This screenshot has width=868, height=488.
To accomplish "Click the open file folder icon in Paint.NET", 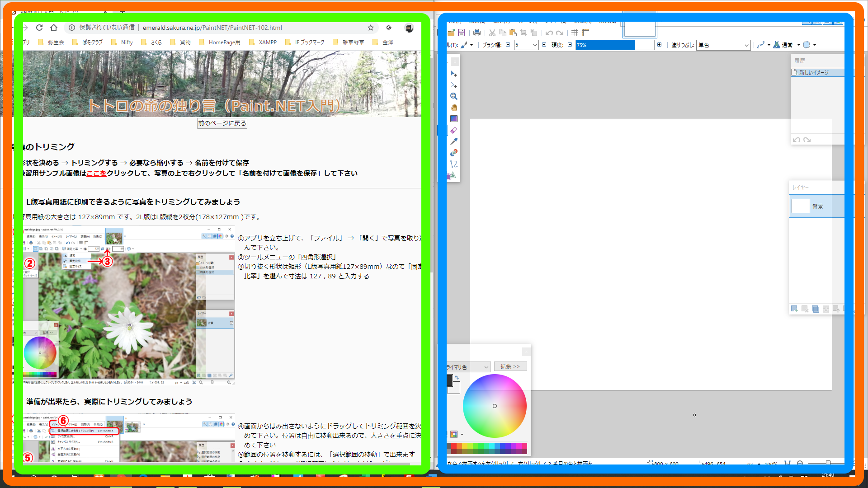I will point(451,33).
